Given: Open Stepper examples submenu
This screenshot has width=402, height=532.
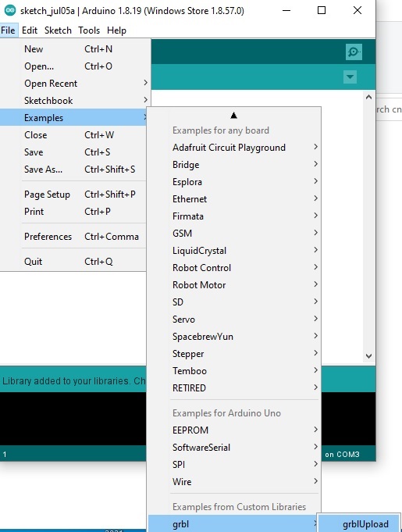Looking at the screenshot, I should pyautogui.click(x=234, y=354).
